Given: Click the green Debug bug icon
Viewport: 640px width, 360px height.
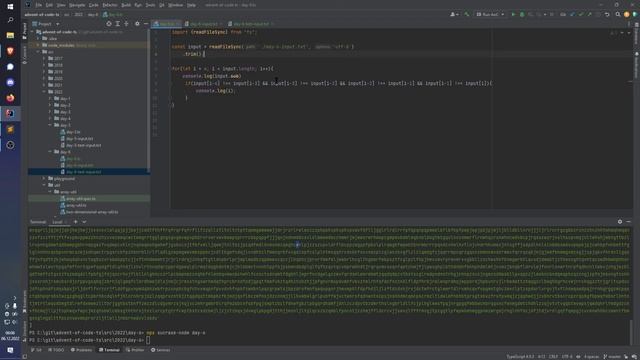Looking at the screenshot, I should (522, 14).
